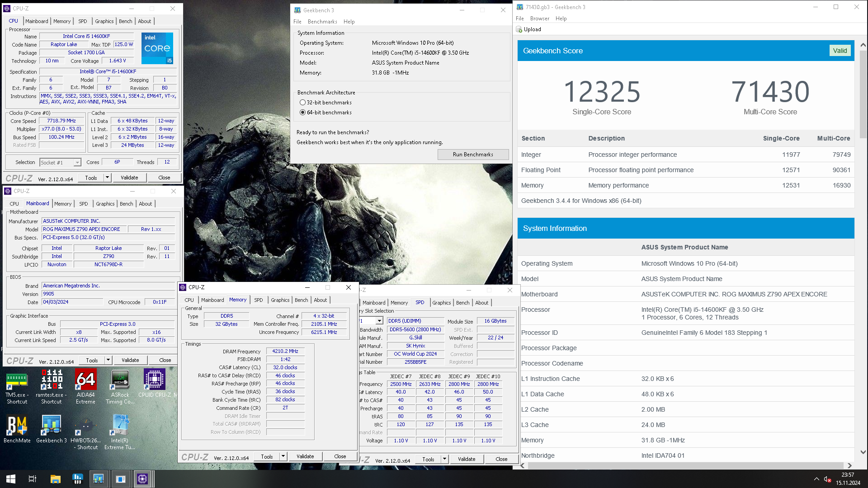Open Browser menu in Geekbench result window
The height and width of the screenshot is (488, 868).
540,19
